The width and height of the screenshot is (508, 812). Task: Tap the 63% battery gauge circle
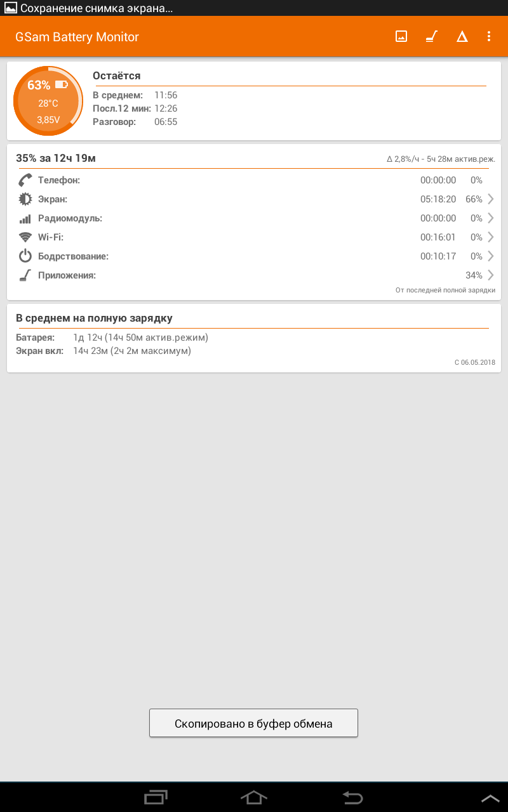[x=48, y=101]
